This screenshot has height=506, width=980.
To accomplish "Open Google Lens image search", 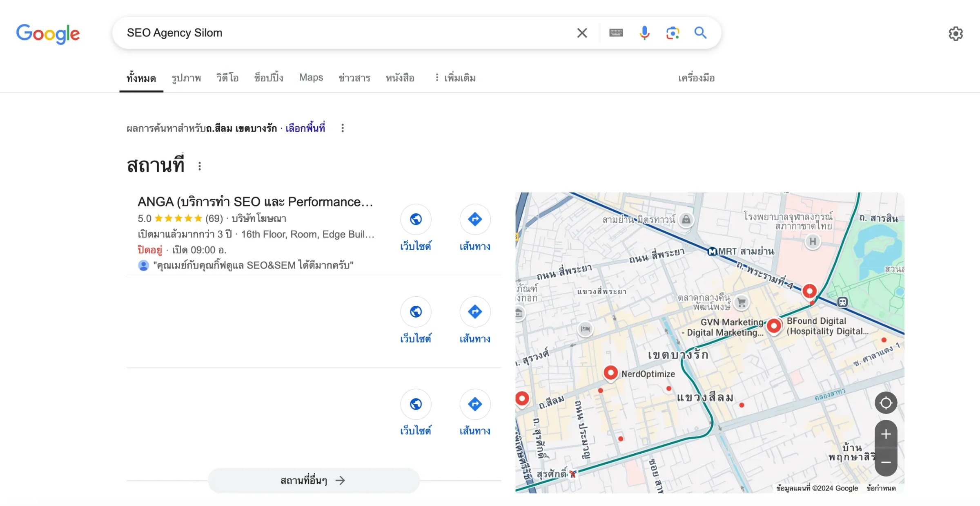I will 673,33.
